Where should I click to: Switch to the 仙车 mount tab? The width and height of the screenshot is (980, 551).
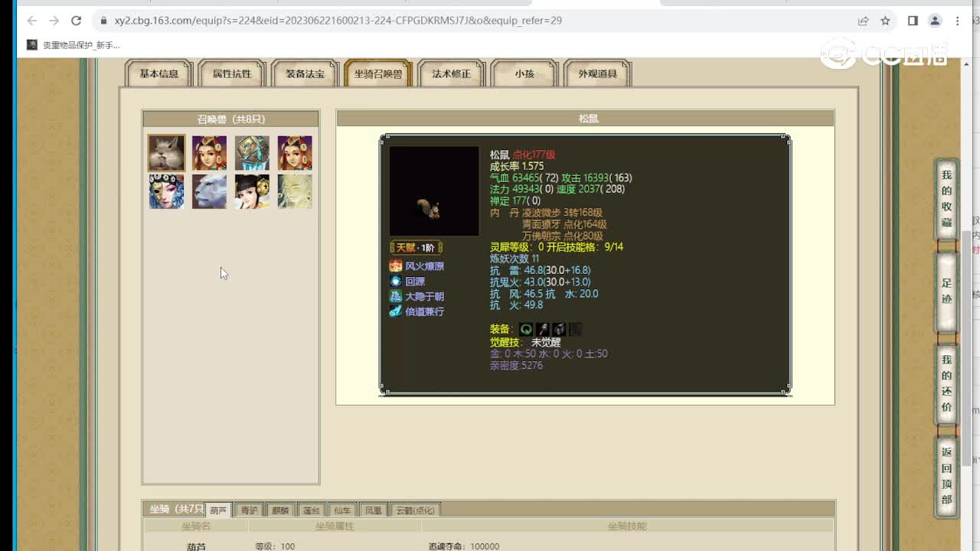341,510
